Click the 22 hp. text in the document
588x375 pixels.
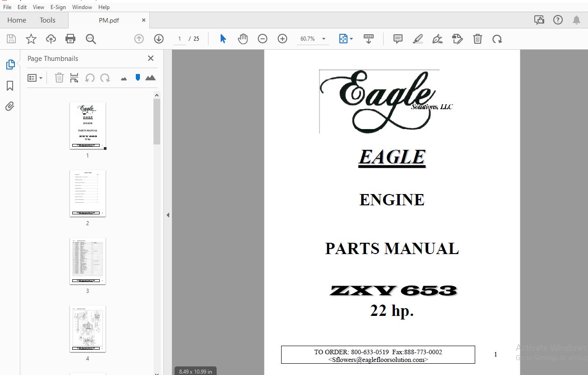tap(392, 310)
